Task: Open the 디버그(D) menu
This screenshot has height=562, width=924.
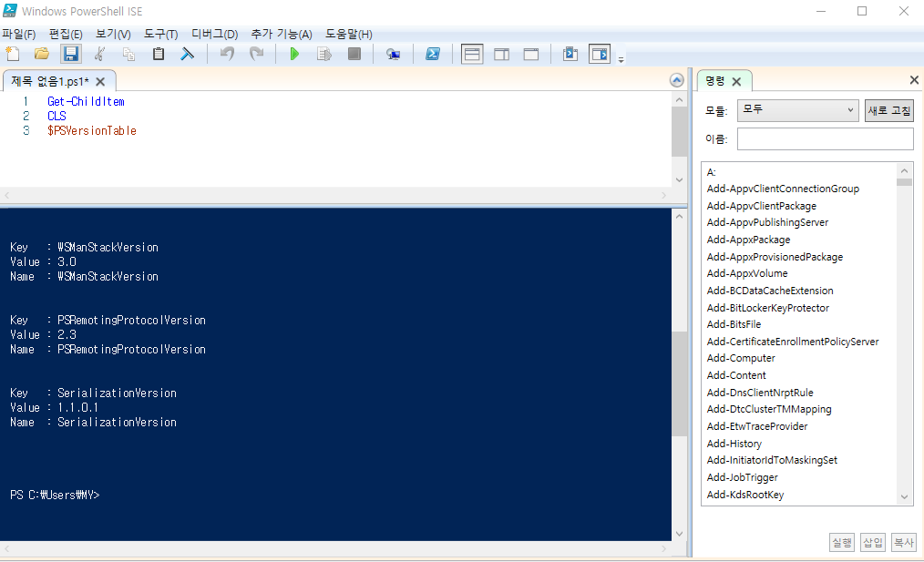Action: click(214, 35)
